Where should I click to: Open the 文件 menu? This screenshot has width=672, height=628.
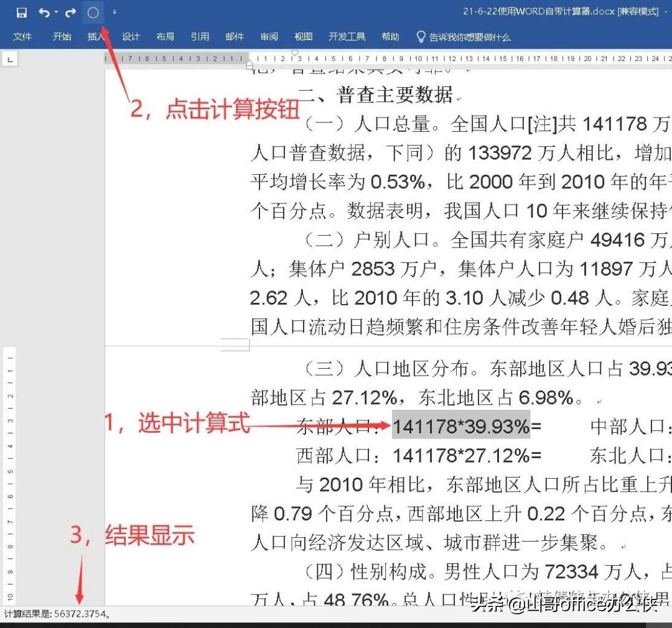click(x=22, y=37)
